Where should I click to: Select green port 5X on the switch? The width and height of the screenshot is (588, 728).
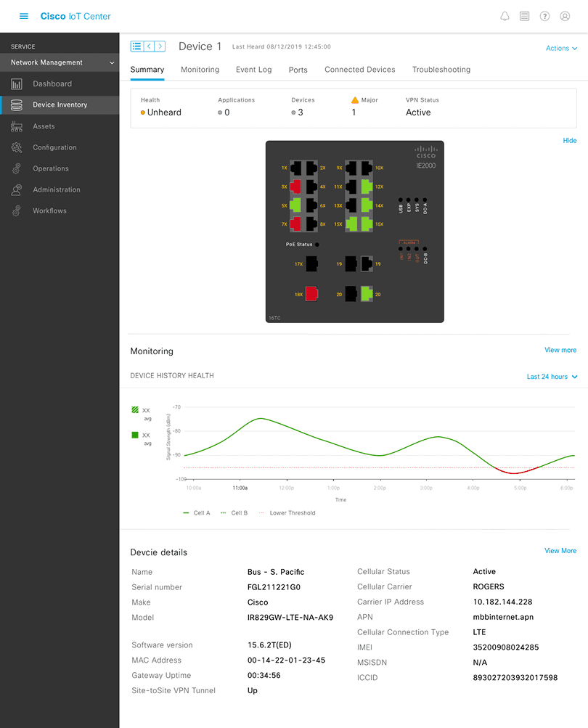(x=295, y=205)
